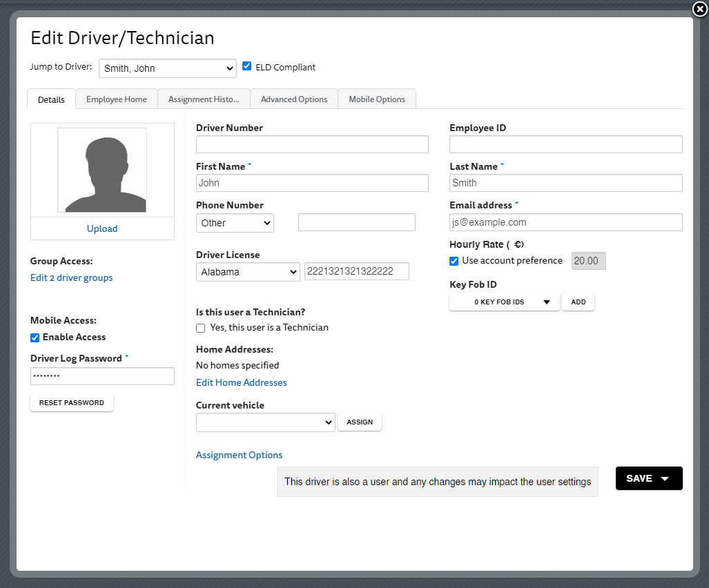Open the Current vehicle dropdown
Screen dimensions: 709x588
265,422
